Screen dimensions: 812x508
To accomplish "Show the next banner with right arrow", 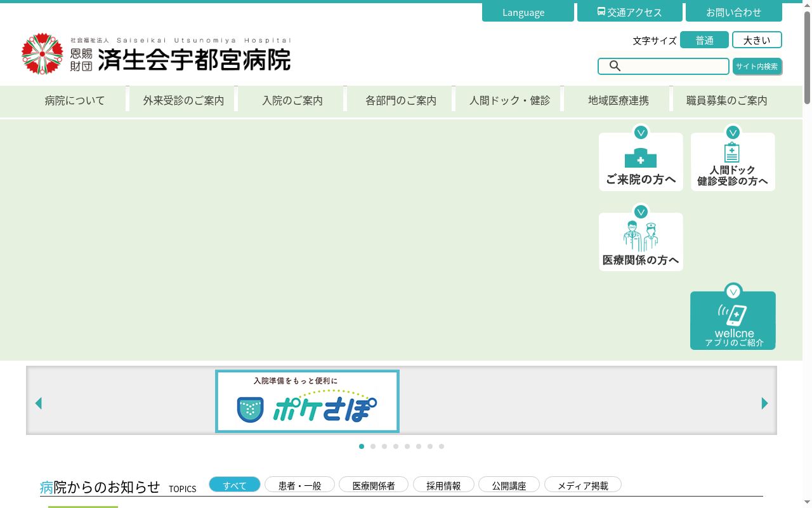I will pyautogui.click(x=764, y=403).
